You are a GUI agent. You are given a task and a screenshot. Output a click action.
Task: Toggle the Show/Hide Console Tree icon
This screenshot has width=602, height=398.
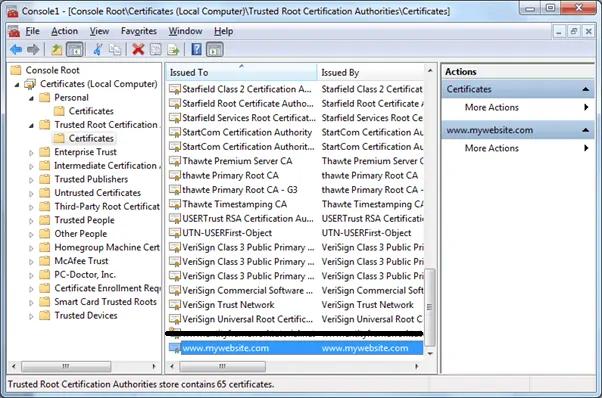tap(74, 50)
